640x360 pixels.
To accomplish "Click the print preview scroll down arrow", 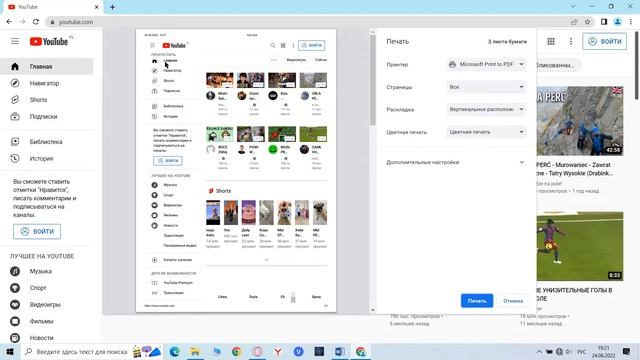I will [372, 310].
